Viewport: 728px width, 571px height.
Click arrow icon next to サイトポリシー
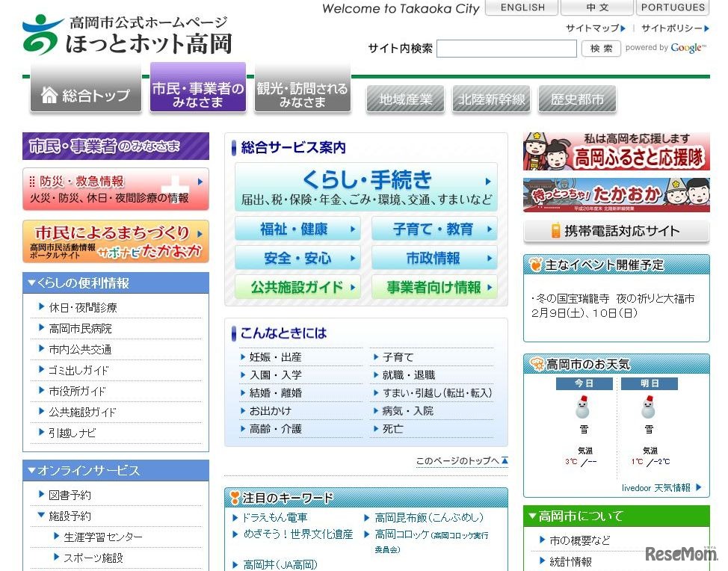[706, 28]
